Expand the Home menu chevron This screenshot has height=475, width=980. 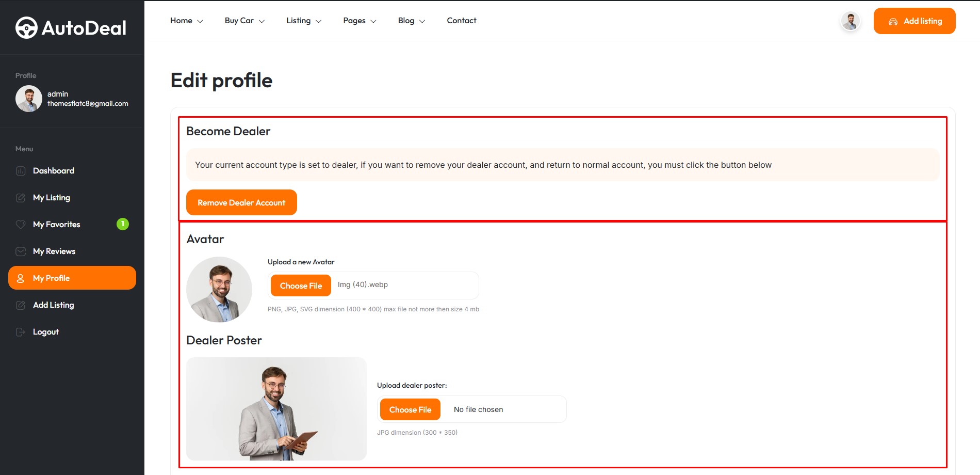coord(200,21)
